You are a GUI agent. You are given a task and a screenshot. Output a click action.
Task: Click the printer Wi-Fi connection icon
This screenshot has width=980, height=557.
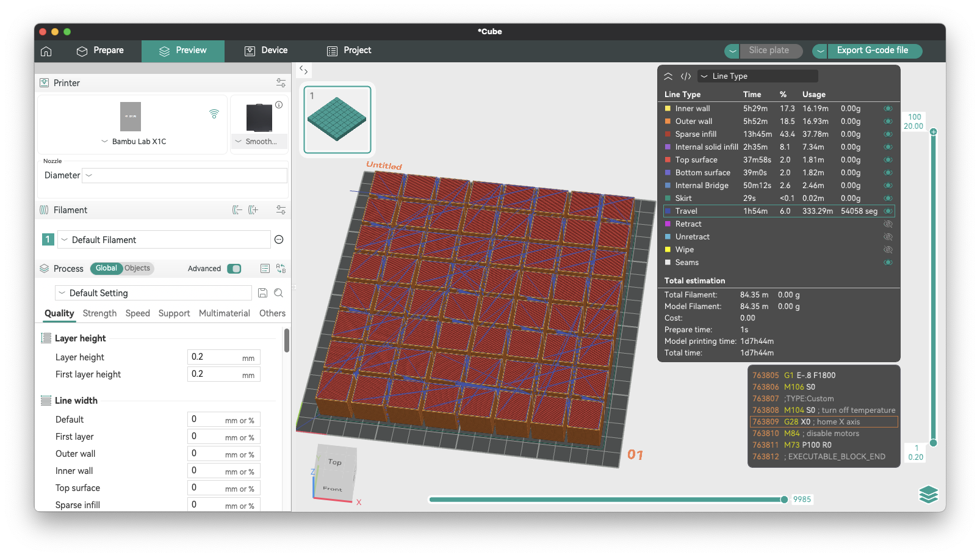(x=214, y=114)
